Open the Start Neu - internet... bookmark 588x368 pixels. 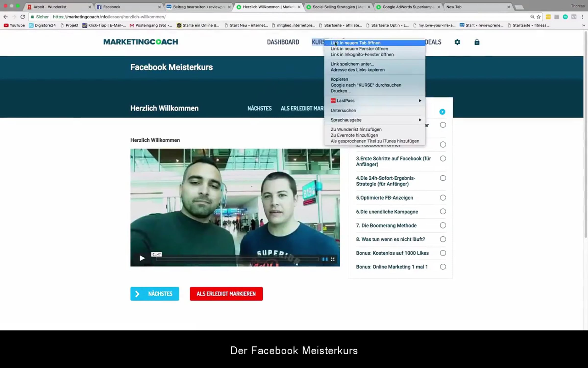click(x=246, y=25)
